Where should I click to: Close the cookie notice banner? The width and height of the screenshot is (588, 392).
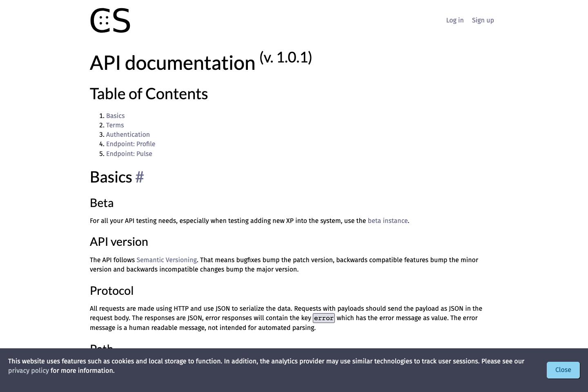(563, 370)
